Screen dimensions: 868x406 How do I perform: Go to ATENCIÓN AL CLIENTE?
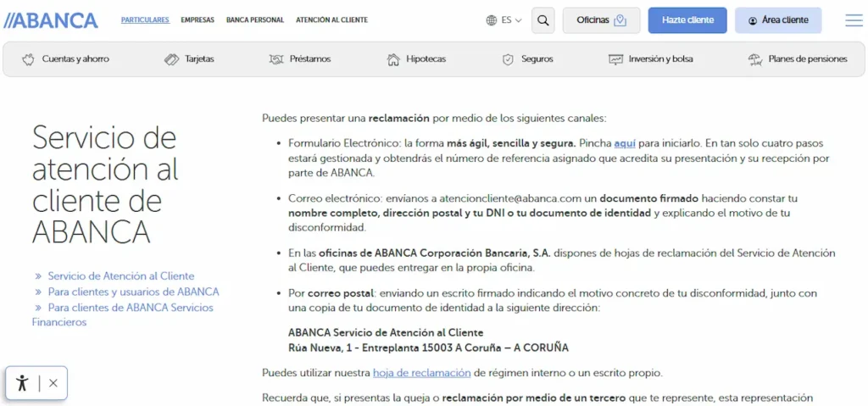tap(331, 20)
